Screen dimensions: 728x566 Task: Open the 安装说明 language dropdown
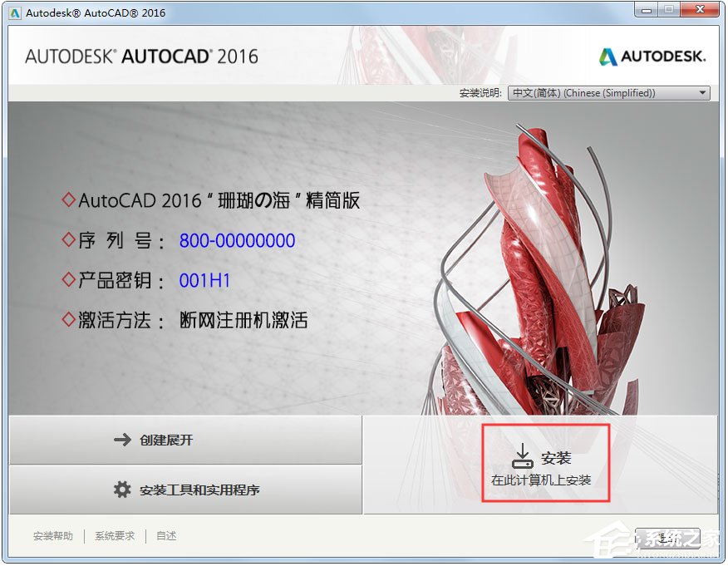pyautogui.click(x=609, y=93)
